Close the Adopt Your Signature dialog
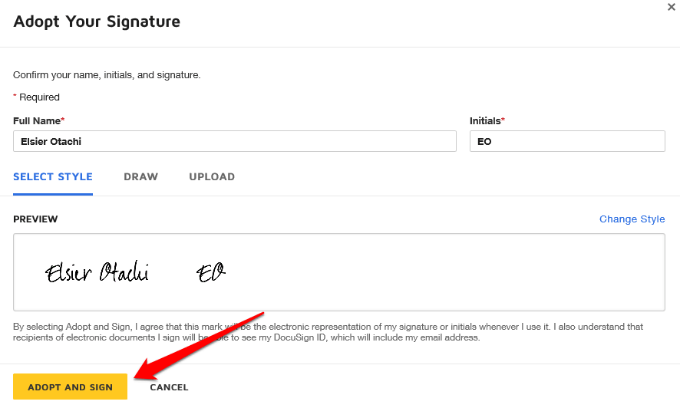 click(670, 7)
